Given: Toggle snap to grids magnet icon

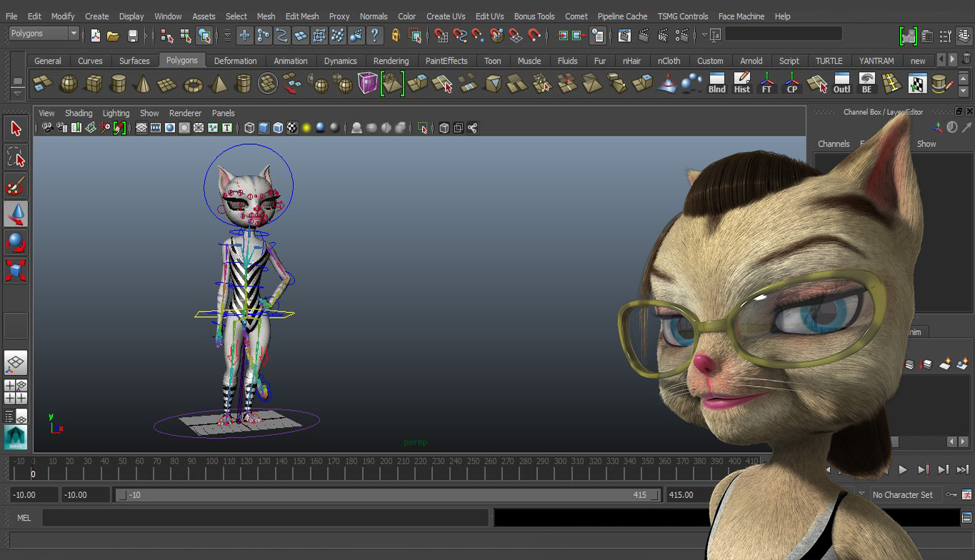Looking at the screenshot, I should click(441, 34).
